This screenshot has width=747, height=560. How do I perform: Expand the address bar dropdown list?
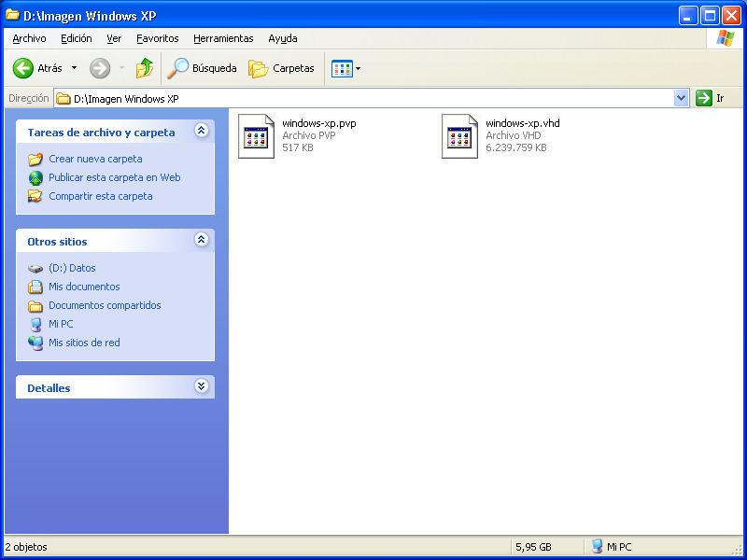[681, 98]
